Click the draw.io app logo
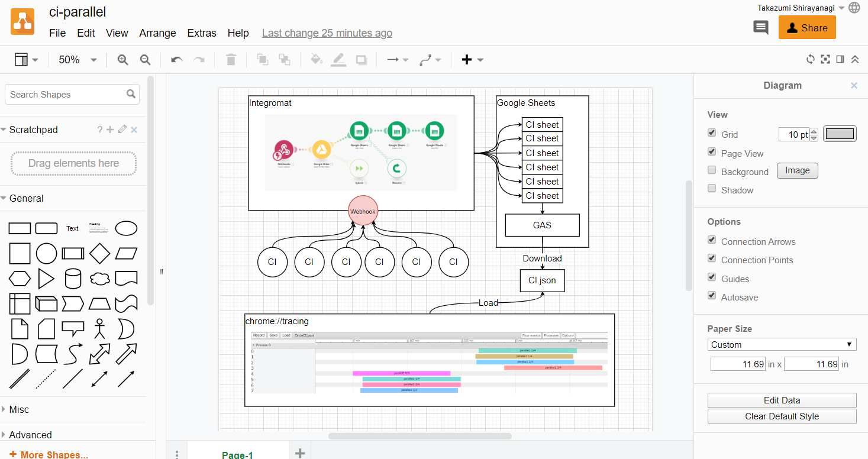This screenshot has height=459, width=868. point(22,22)
